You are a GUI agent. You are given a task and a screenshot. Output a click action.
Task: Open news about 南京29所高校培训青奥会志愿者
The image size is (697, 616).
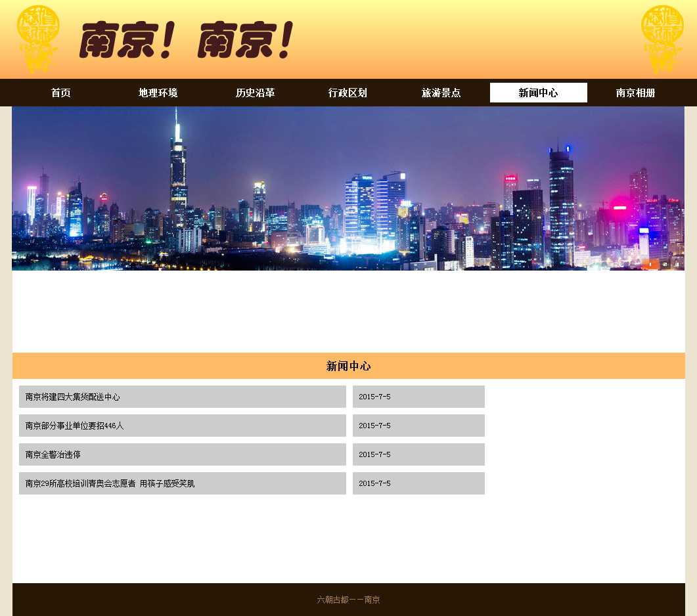(110, 483)
